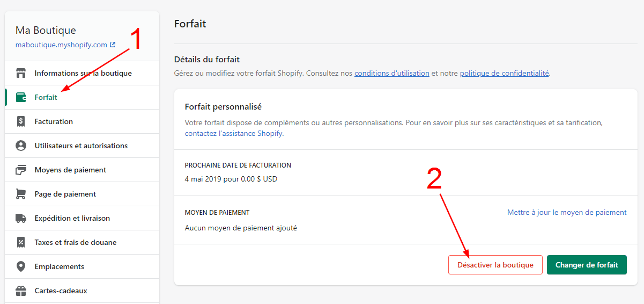Screen dimensions: 644x304
Task: Click the delivery truck icon for Expédition et livraison
Action: [21, 218]
